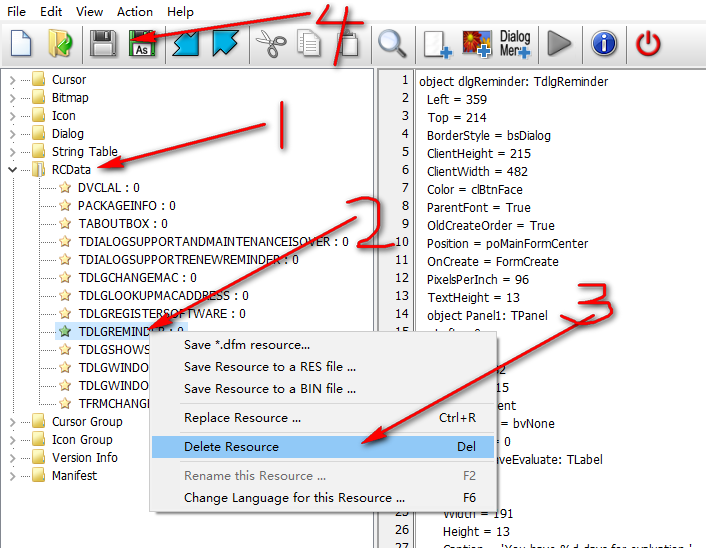Click the Dialog Menu add icon
The width and height of the screenshot is (706, 548).
(x=515, y=44)
